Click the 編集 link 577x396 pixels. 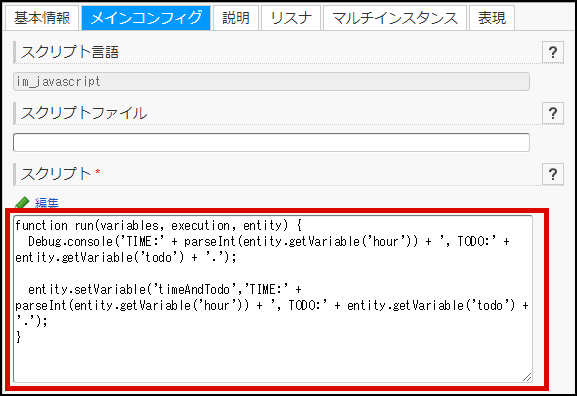[47, 203]
